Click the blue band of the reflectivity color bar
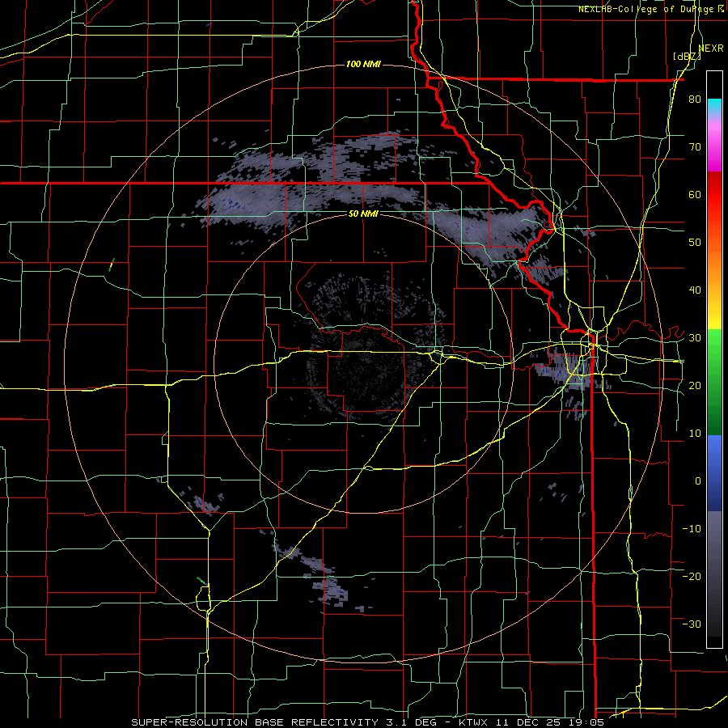Viewport: 728px width, 728px height. click(x=714, y=472)
